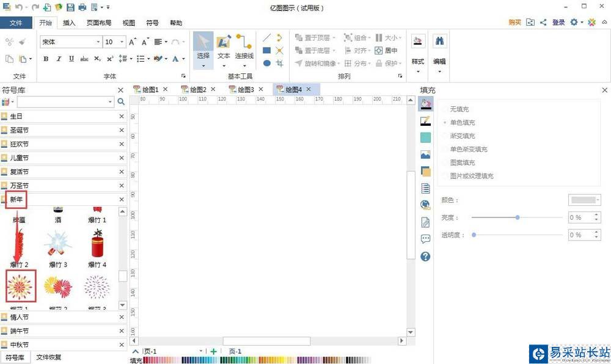Add a new page with plus button
Image resolution: width=611 pixels, height=364 pixels.
point(213,351)
